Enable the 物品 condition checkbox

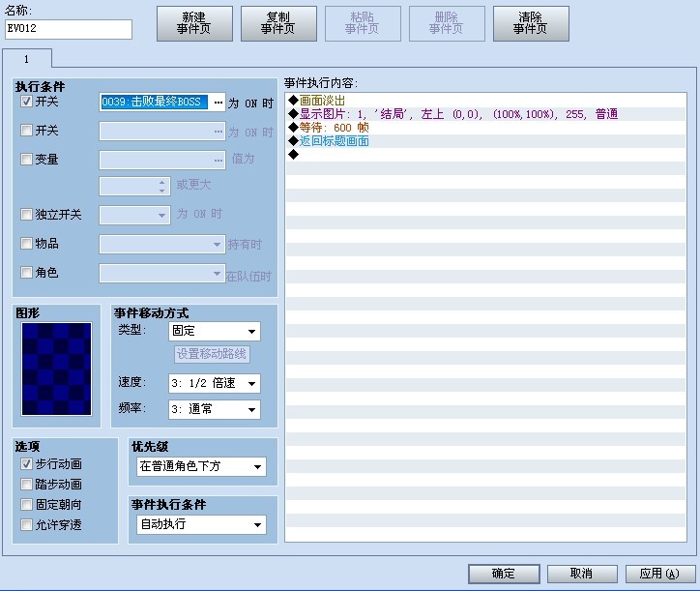(x=26, y=244)
